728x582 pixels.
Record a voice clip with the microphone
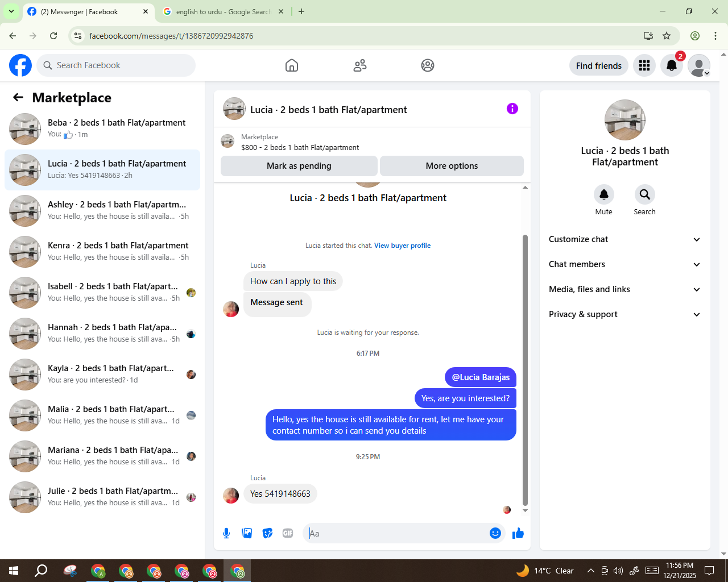[226, 533]
